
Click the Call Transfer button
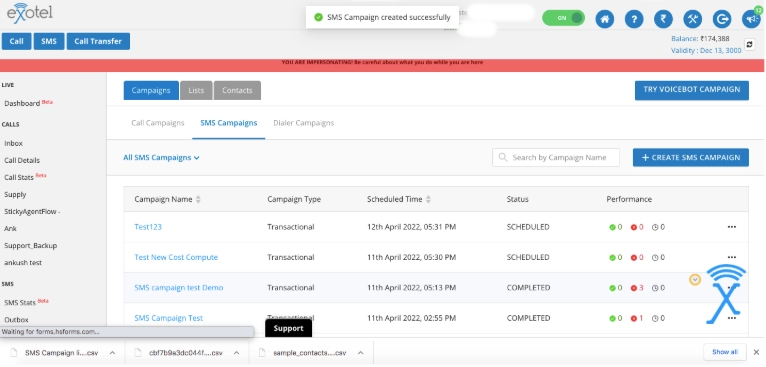click(98, 42)
